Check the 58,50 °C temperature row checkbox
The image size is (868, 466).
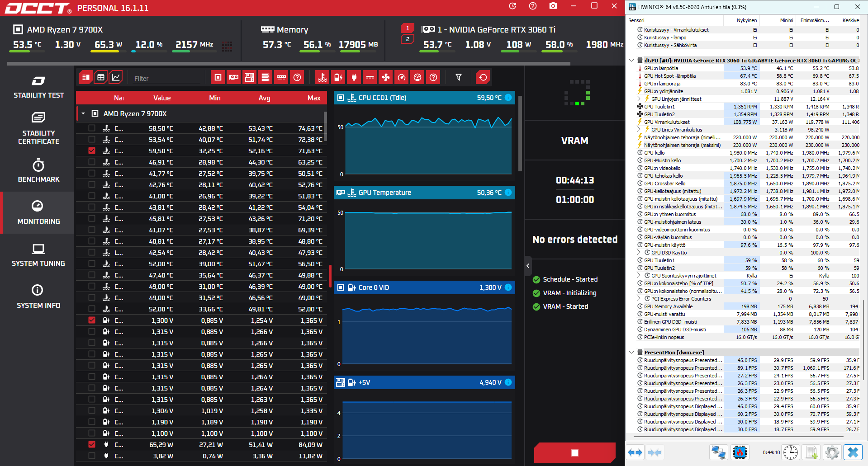[92, 128]
